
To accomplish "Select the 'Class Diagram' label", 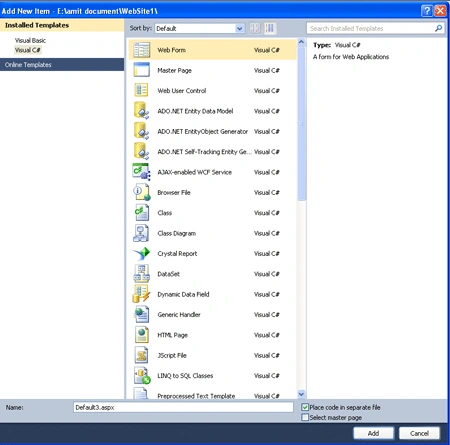I will (x=177, y=233).
